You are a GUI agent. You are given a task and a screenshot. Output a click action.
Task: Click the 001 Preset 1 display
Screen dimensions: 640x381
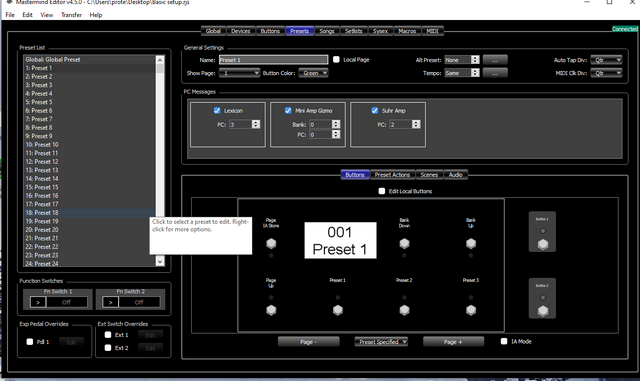(340, 240)
